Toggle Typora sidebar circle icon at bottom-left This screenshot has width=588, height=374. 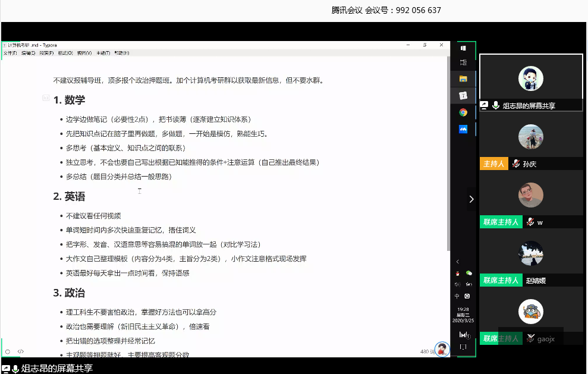pyautogui.click(x=8, y=351)
